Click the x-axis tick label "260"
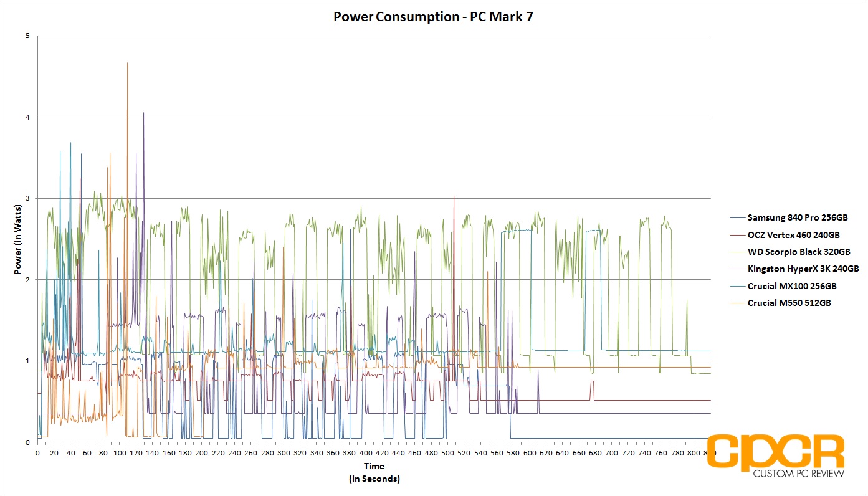The width and height of the screenshot is (868, 496). pos(250,453)
